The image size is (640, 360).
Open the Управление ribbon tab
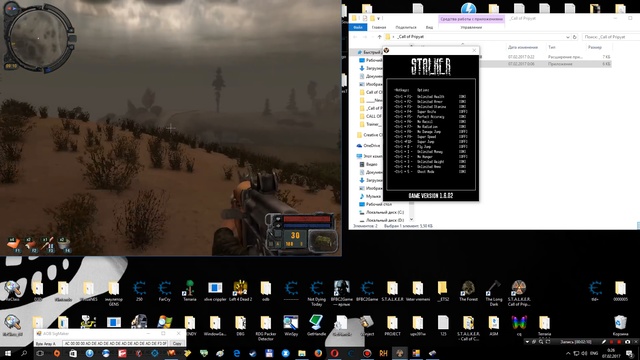coord(471,27)
